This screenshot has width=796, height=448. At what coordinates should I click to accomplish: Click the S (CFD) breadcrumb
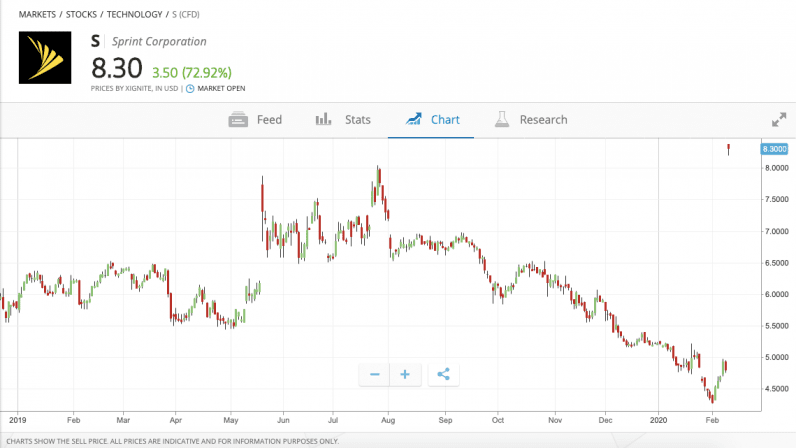(186, 15)
